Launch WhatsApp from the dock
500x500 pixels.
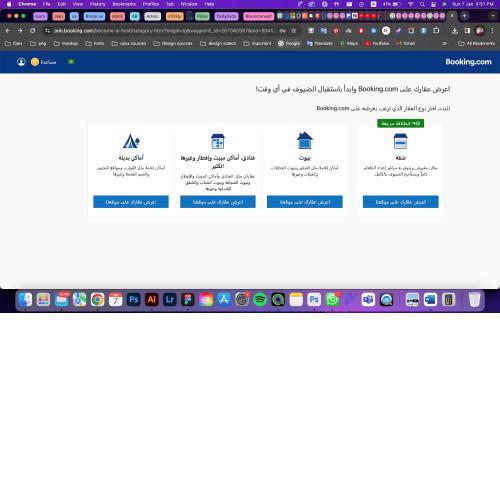[x=332, y=300]
